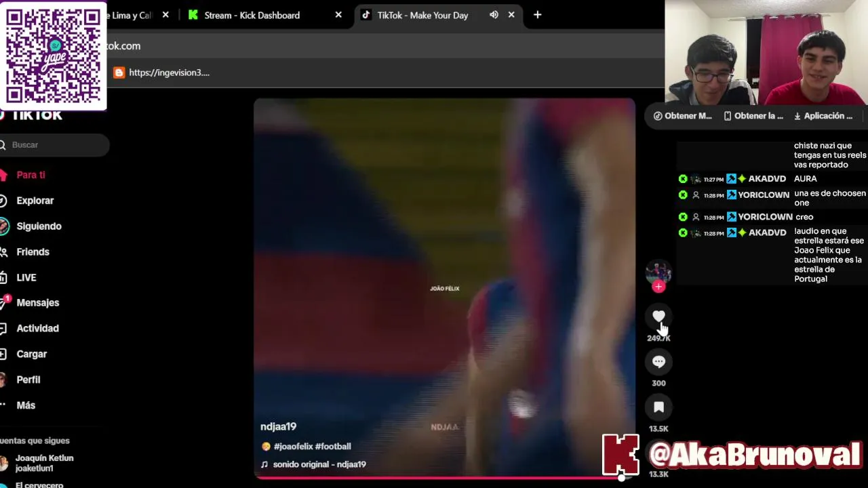868x488 pixels.
Task: Open Cargar upload page
Action: point(31,354)
